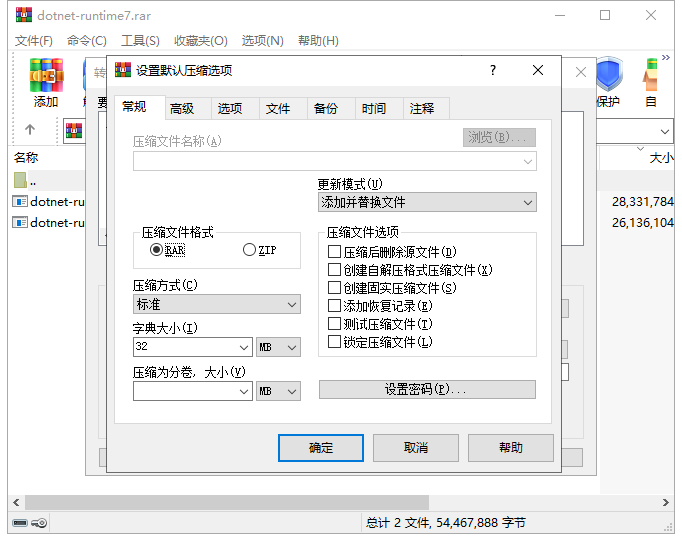Image resolution: width=682 pixels, height=541 pixels.
Task: Open the 选项(N) menu
Action: coord(262,40)
